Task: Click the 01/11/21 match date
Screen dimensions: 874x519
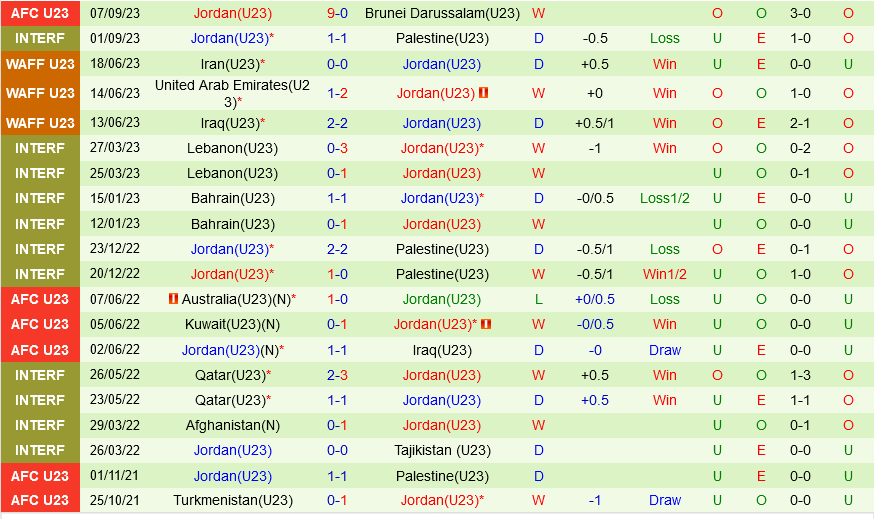Action: (115, 476)
